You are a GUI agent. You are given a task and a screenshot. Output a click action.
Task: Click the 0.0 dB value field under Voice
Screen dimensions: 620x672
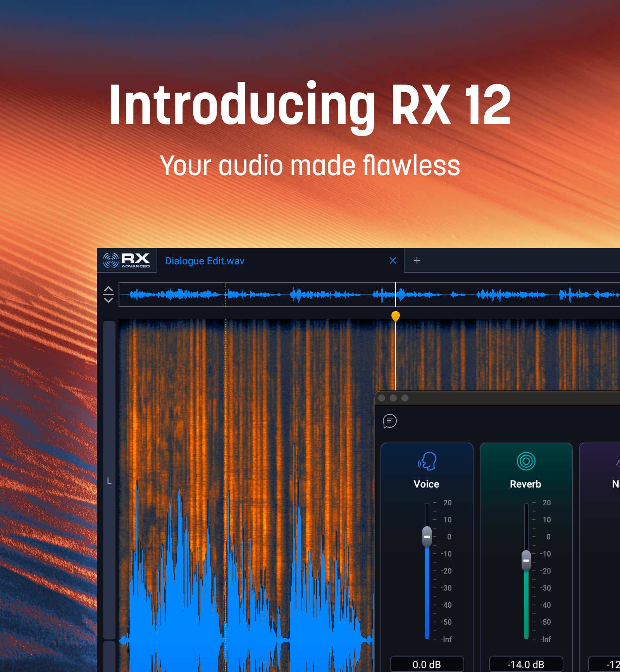tap(426, 664)
